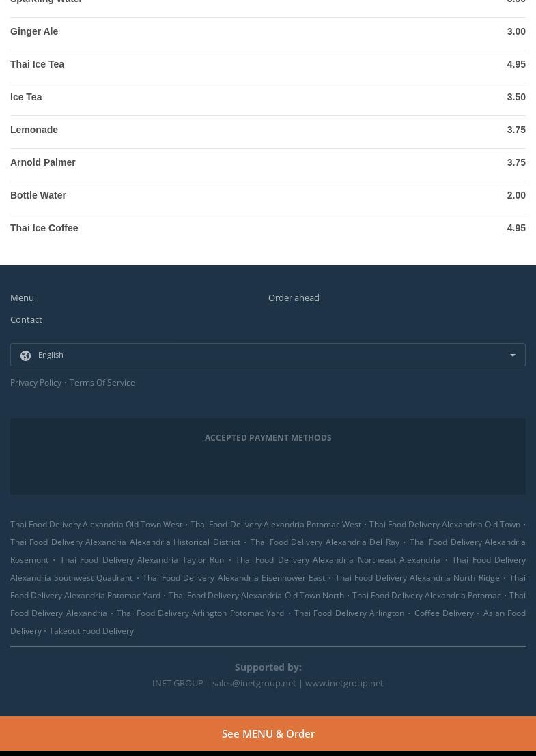Click the globe icon in language selector
The width and height of the screenshot is (536, 756).
click(x=26, y=355)
